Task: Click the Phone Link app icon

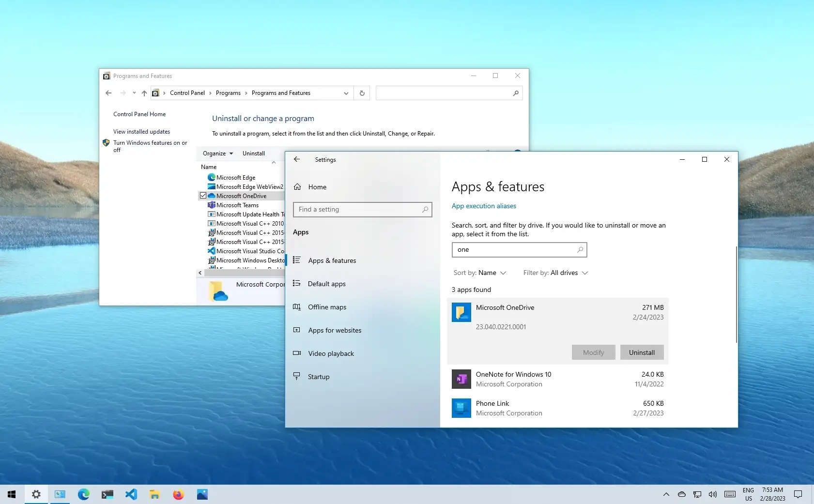Action: (x=461, y=408)
